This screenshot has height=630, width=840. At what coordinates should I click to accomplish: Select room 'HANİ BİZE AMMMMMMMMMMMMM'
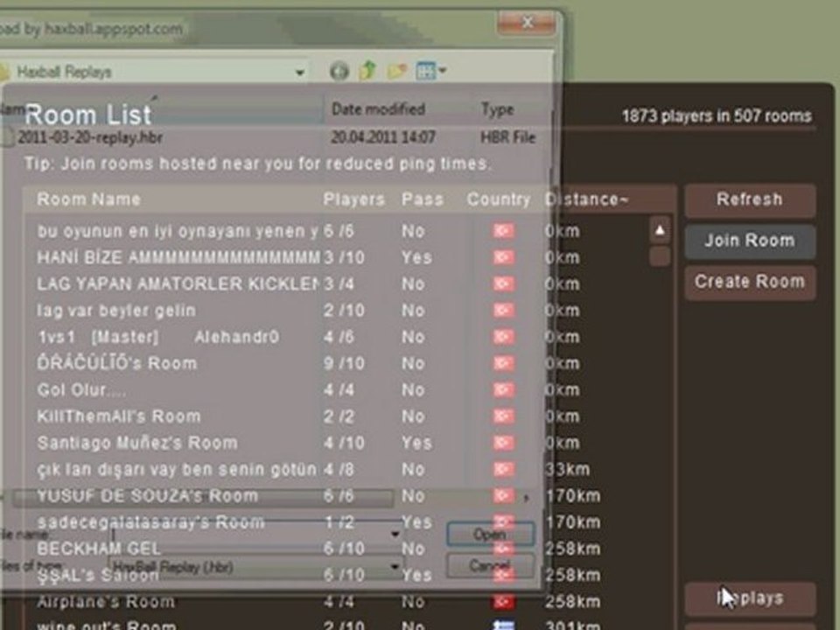click(x=338, y=257)
